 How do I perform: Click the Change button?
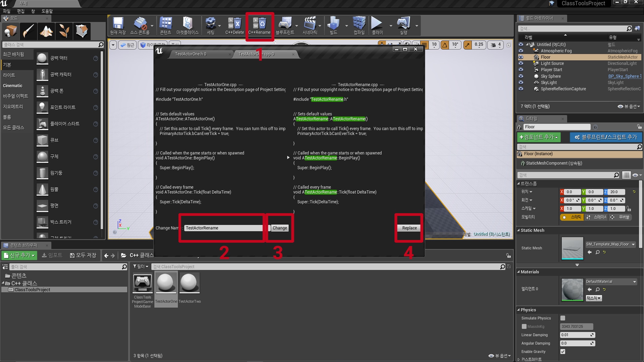tap(280, 228)
